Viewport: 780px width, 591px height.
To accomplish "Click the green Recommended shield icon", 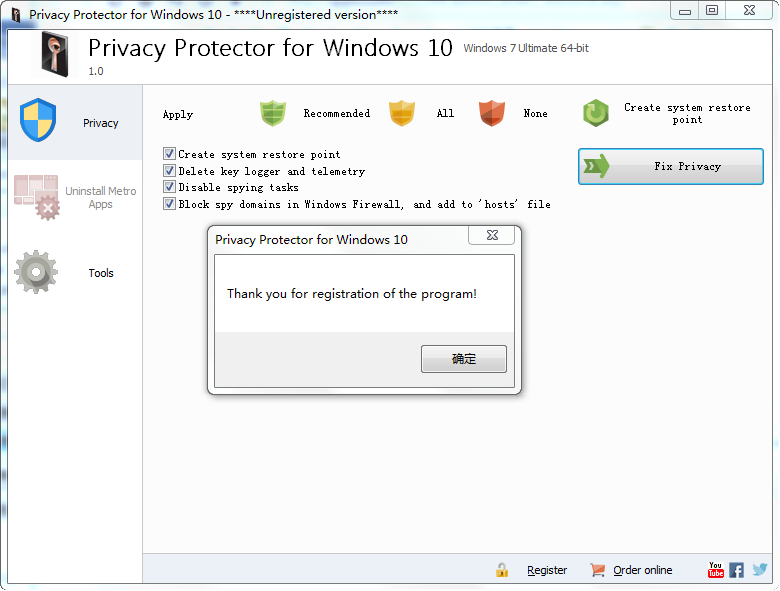I will (273, 113).
